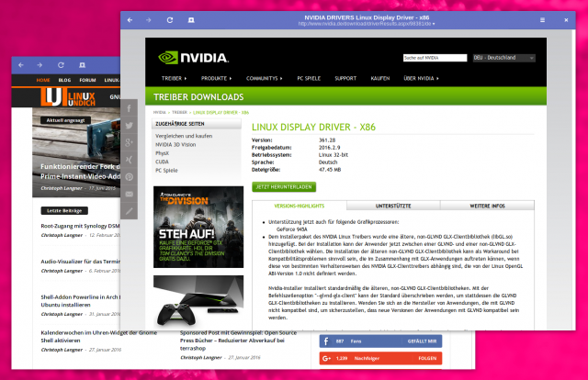Expand the PRODUKTE navigation menu
The image size is (588, 380).
(x=217, y=78)
